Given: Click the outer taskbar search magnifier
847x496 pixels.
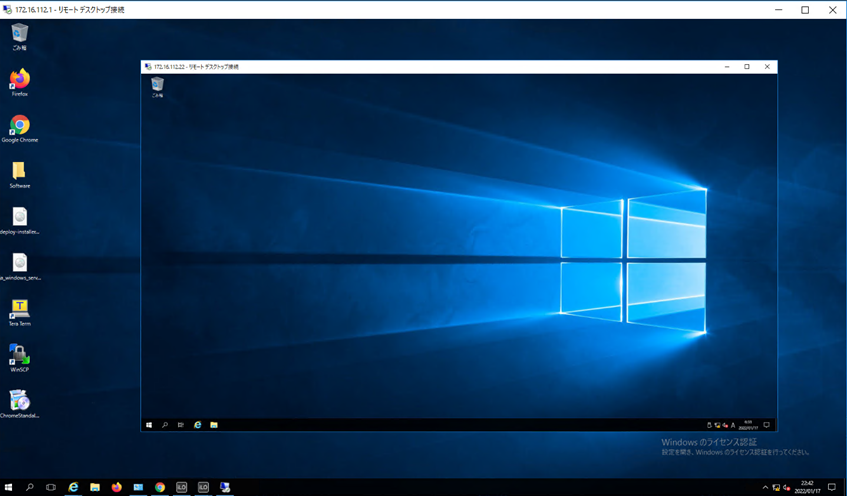Looking at the screenshot, I should point(30,487).
